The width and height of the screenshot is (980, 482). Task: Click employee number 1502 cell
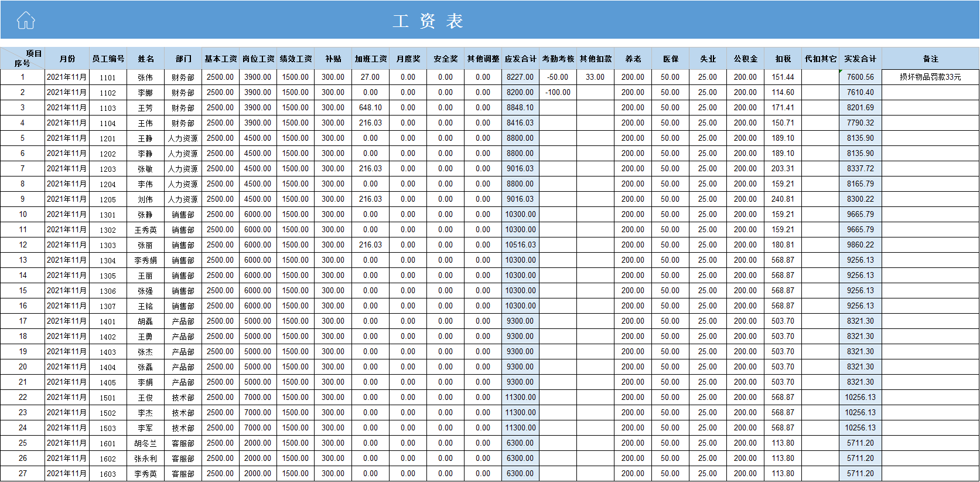point(108,412)
